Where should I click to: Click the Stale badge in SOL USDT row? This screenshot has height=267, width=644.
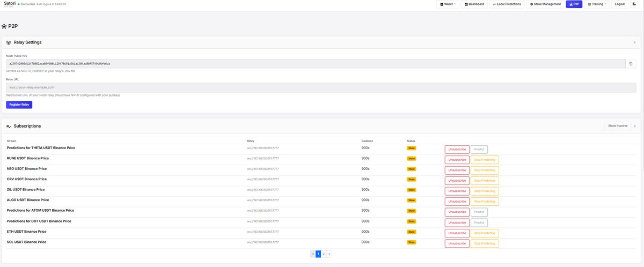click(412, 242)
